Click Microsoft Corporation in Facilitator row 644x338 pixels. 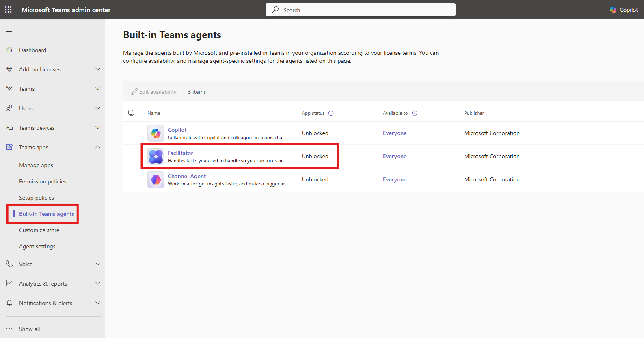(492, 156)
